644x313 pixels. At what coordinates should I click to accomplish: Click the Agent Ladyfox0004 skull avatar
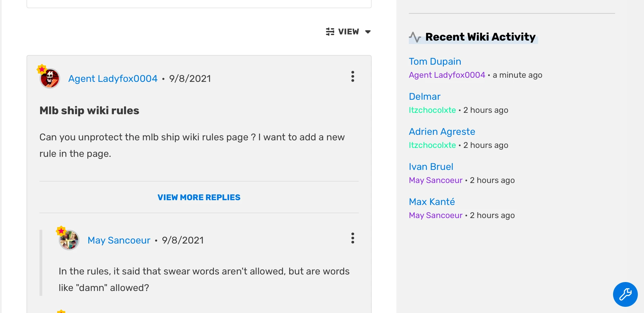50,78
